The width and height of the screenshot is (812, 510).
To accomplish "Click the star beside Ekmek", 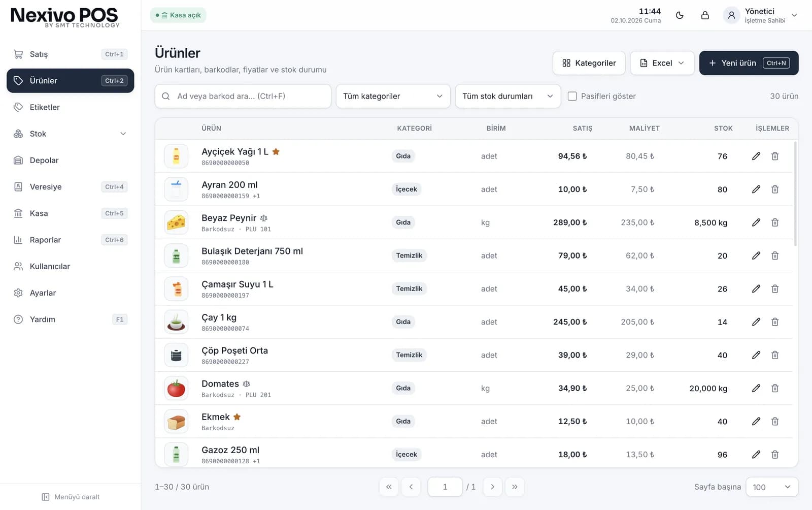I will click(237, 417).
